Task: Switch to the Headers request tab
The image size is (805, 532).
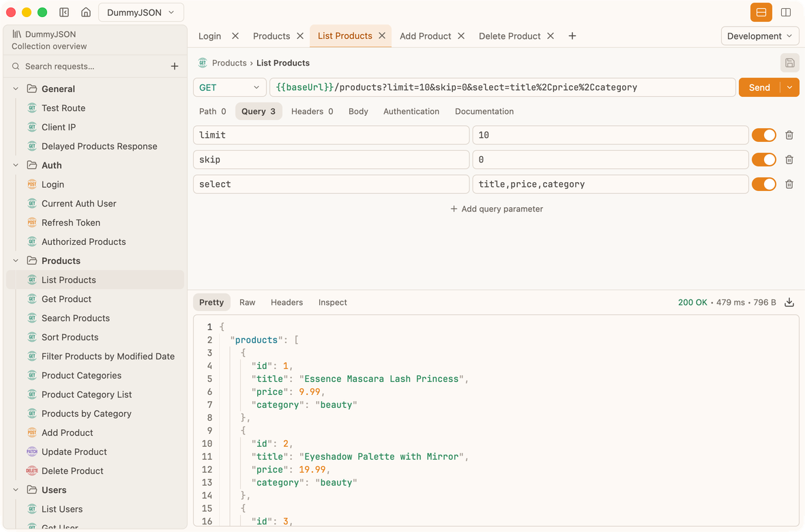Action: point(312,111)
